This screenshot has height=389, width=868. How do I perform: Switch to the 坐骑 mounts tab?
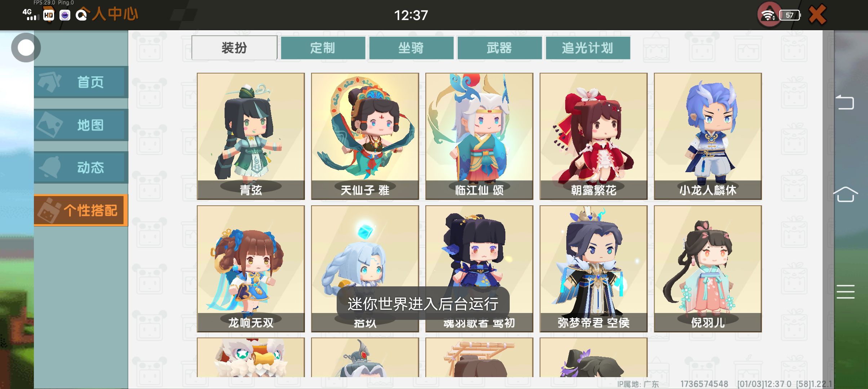[x=411, y=48]
